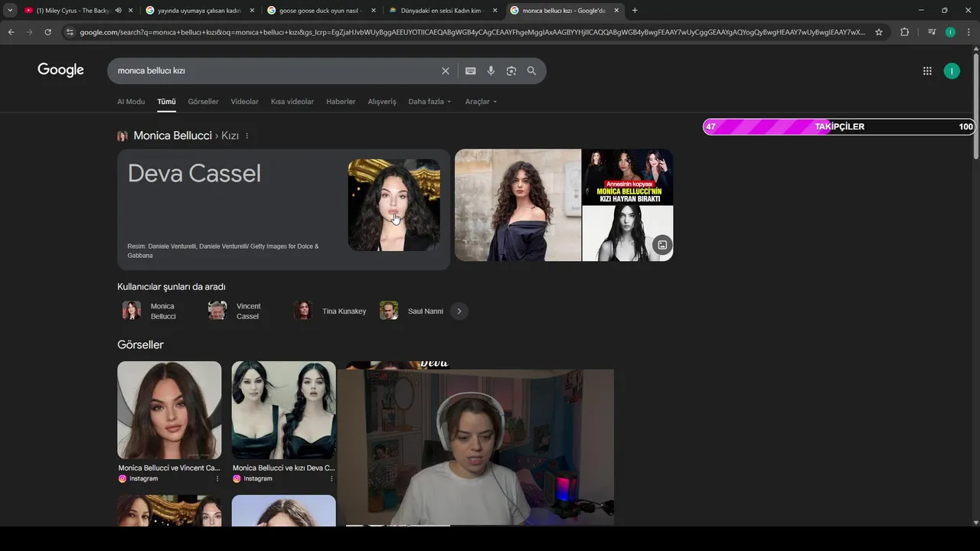Open the image gallery icon on the photo collage
The width and height of the screenshot is (980, 551).
coord(662,245)
